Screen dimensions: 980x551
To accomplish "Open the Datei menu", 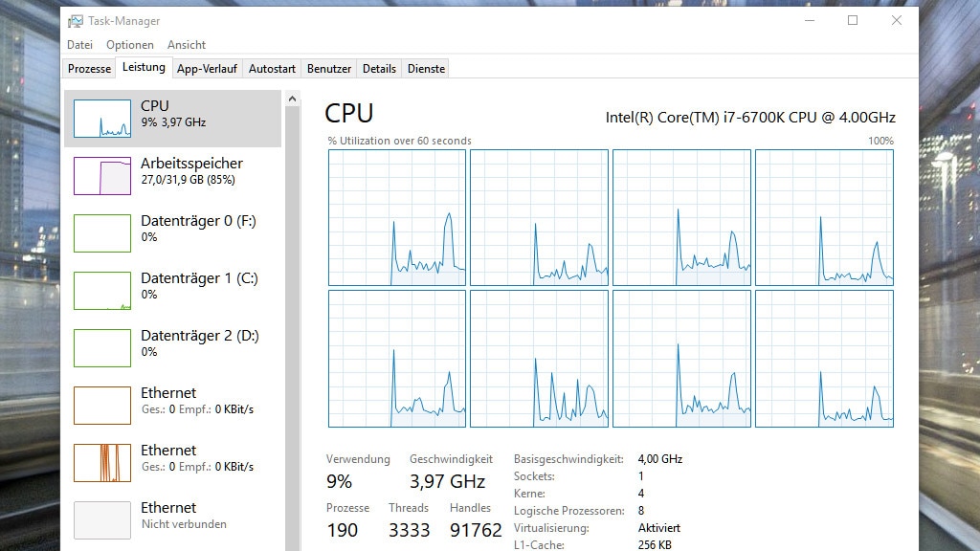I will (x=79, y=44).
